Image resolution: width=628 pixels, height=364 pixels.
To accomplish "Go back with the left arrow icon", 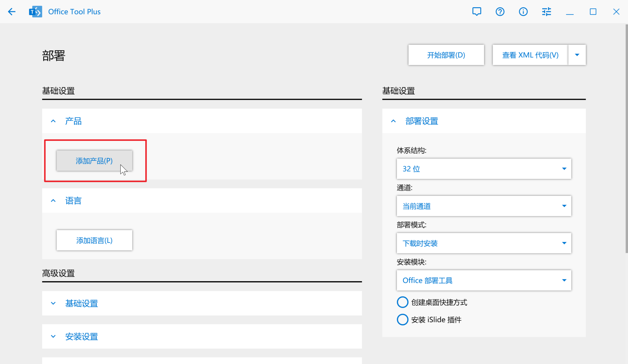I will [x=12, y=12].
